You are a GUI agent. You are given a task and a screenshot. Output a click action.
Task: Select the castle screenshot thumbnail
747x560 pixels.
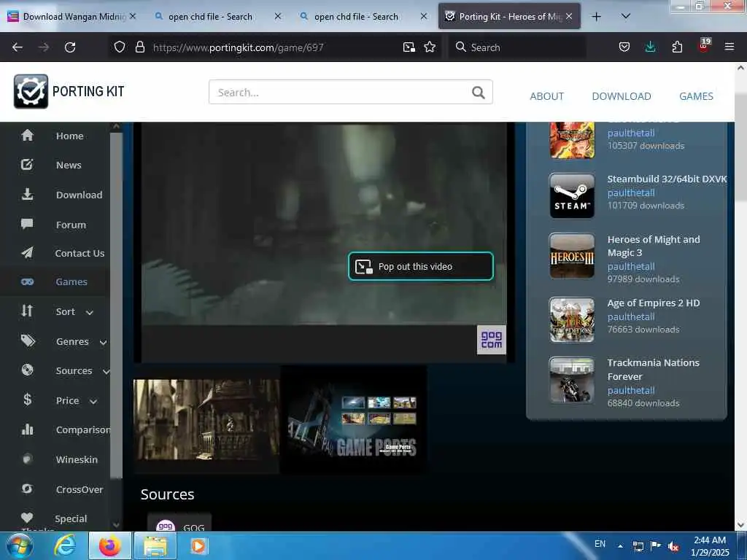206,419
